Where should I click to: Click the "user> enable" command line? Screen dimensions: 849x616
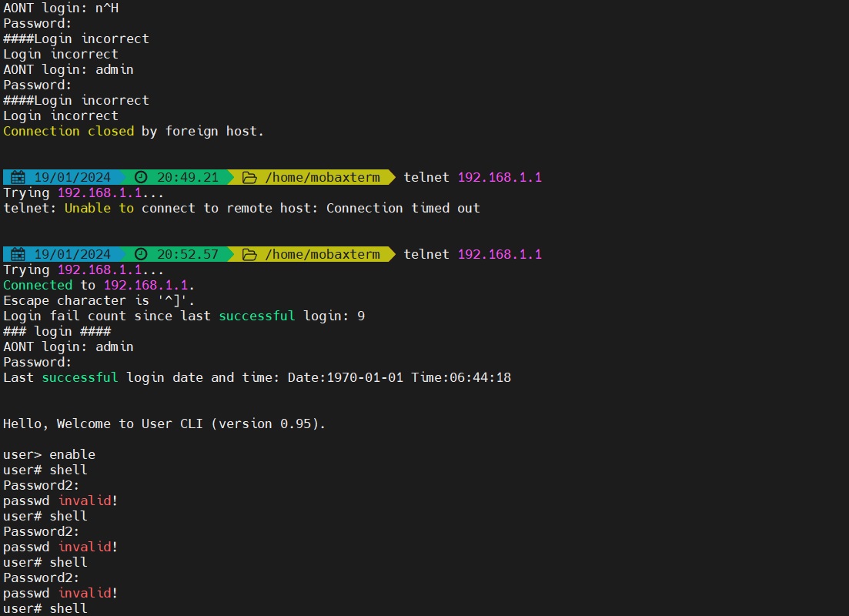(x=49, y=454)
